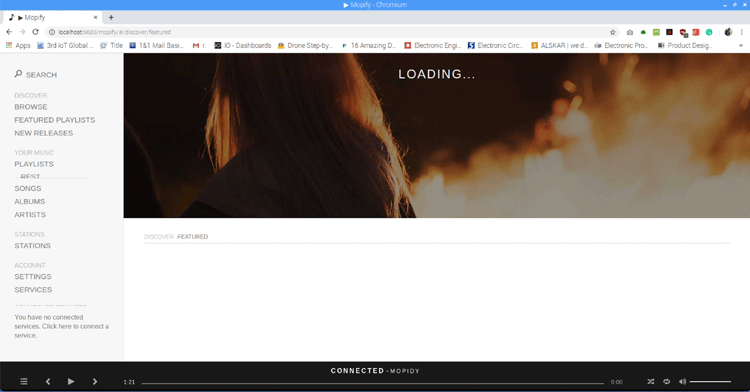750x392 pixels.
Task: Open the Browse section
Action: coord(31,107)
